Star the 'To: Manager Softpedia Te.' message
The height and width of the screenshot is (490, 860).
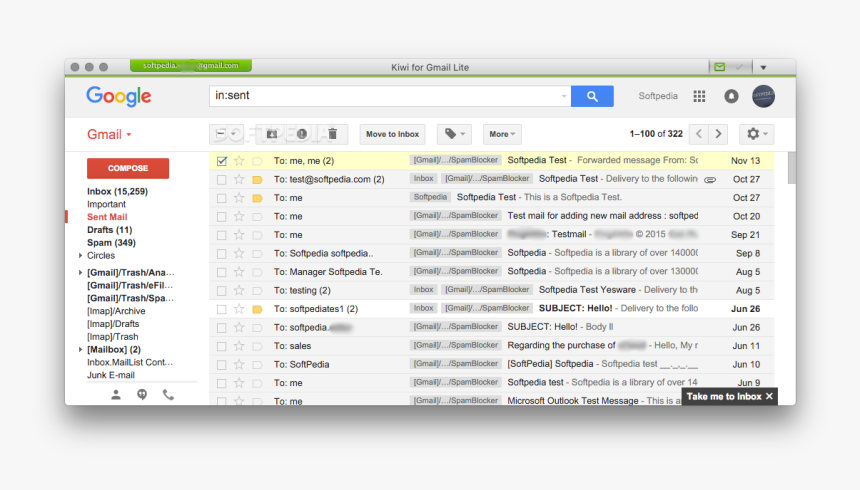(239, 272)
